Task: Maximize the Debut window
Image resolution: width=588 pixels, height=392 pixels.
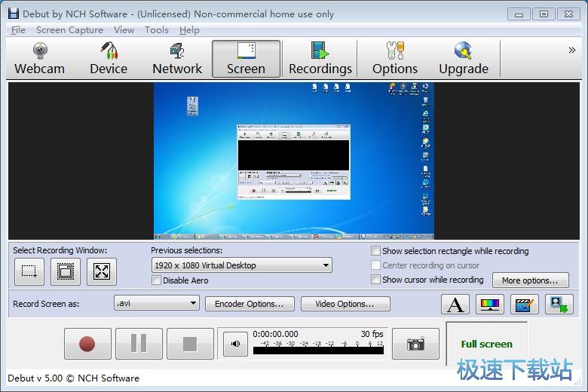Action: (x=544, y=14)
